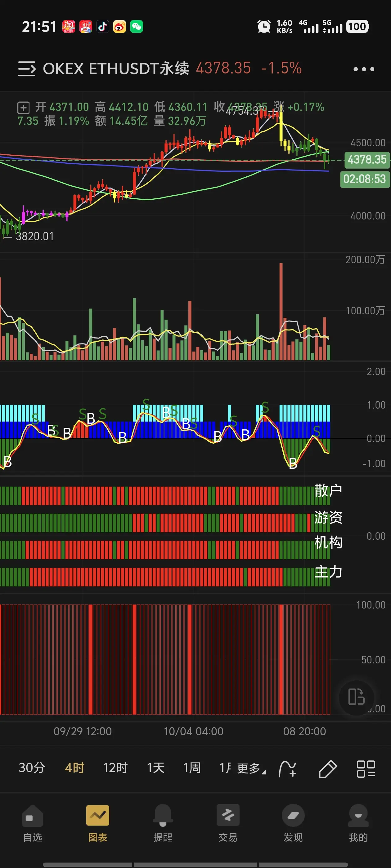The image size is (391, 868).
Task: Go to the 自选 watchlist tab
Action: point(33,823)
